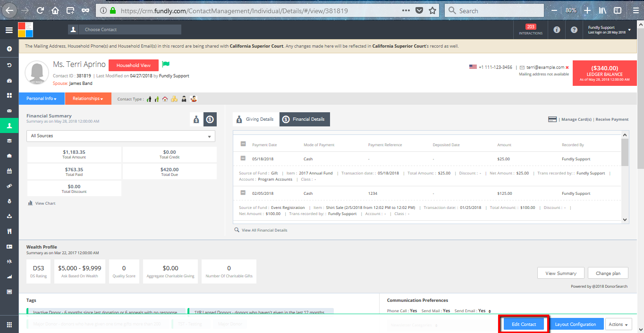Open the area chart reports sidebar icon

pyautogui.click(x=9, y=277)
